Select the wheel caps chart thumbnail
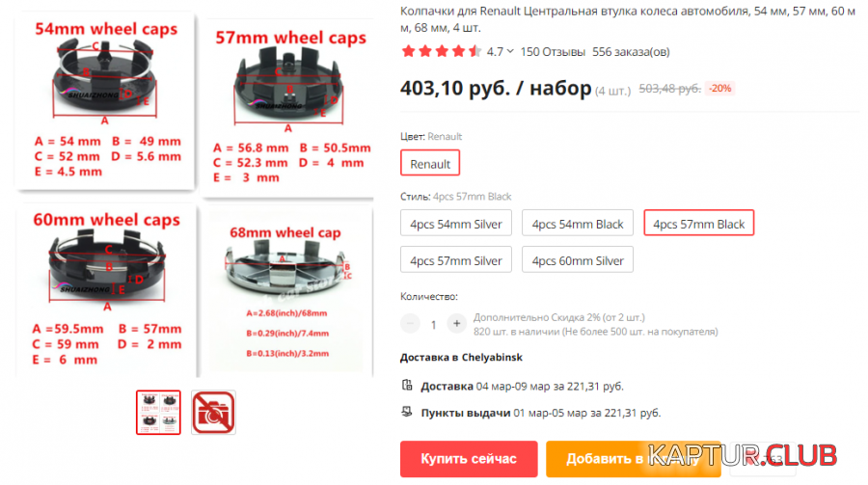Viewport: 868px width, 485px height. pyautogui.click(x=158, y=413)
